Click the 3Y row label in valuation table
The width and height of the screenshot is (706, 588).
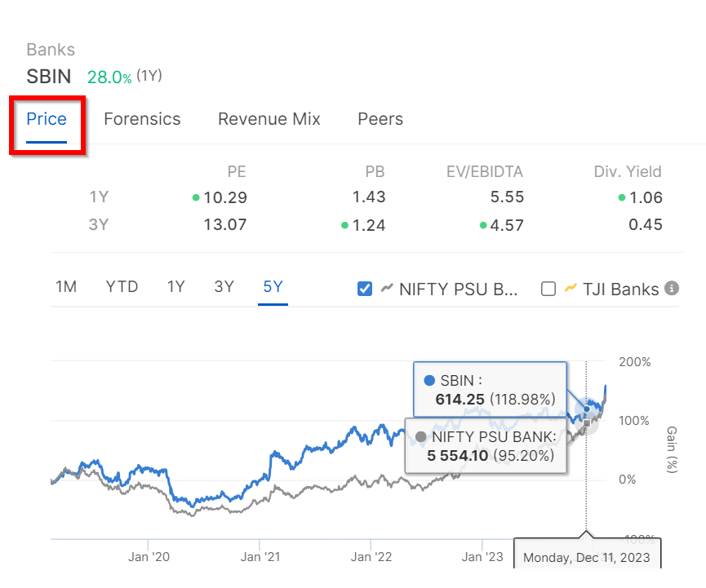pos(99,224)
